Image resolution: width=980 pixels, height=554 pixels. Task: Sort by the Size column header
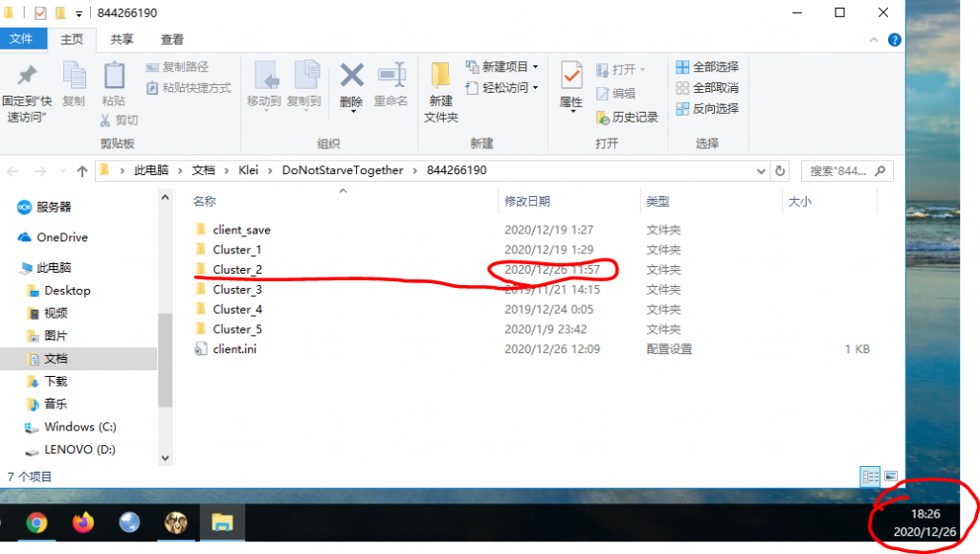coord(799,201)
